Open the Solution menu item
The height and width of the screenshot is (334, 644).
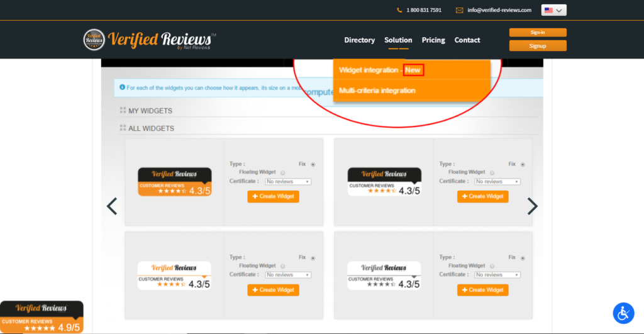398,40
